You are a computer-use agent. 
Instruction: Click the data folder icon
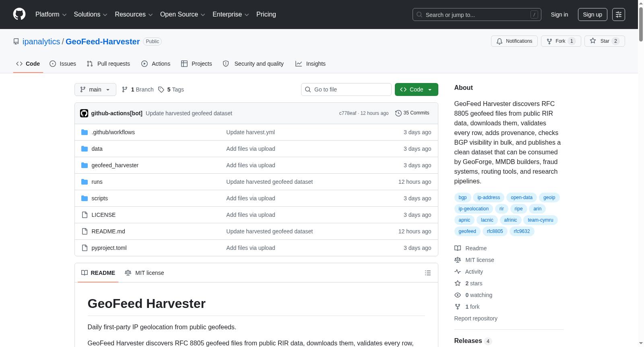[85, 149]
